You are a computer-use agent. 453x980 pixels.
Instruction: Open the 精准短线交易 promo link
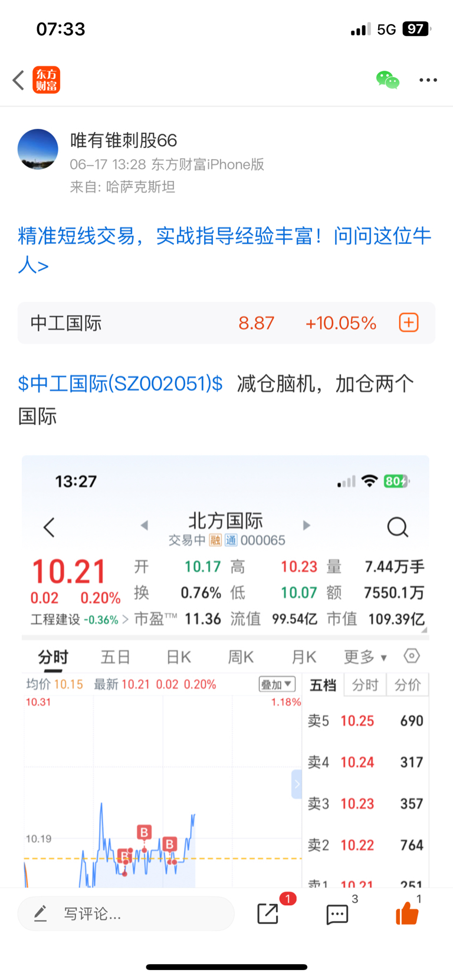click(x=225, y=250)
